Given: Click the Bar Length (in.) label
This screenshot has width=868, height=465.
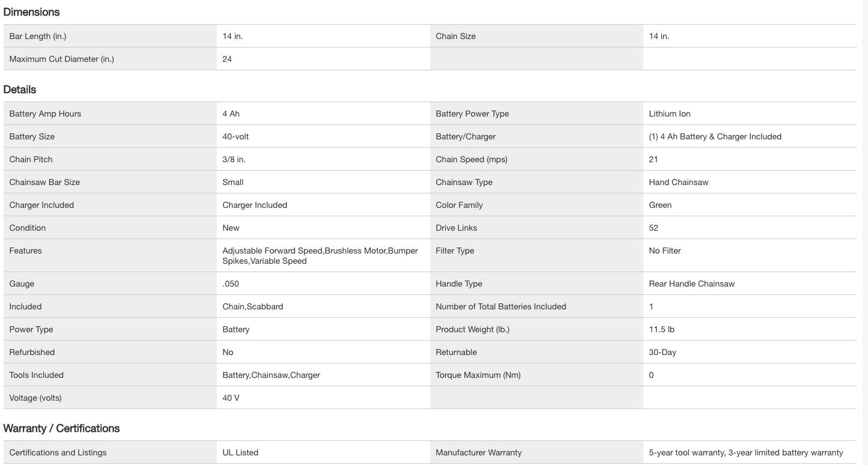Looking at the screenshot, I should coord(38,36).
